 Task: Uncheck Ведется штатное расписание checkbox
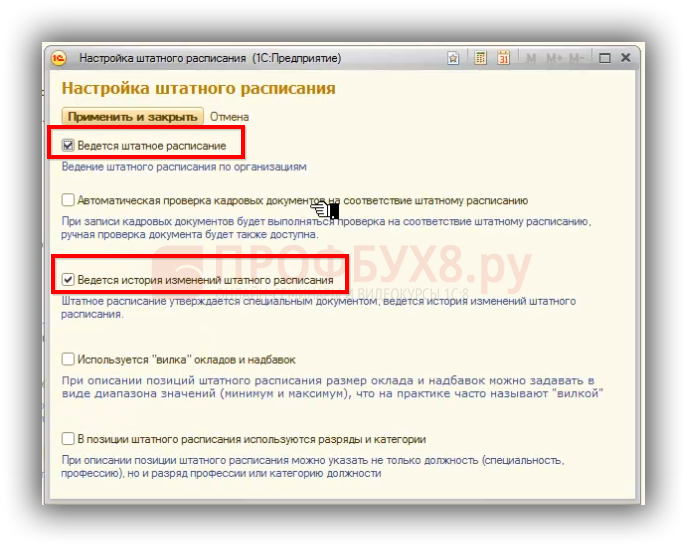[69, 146]
